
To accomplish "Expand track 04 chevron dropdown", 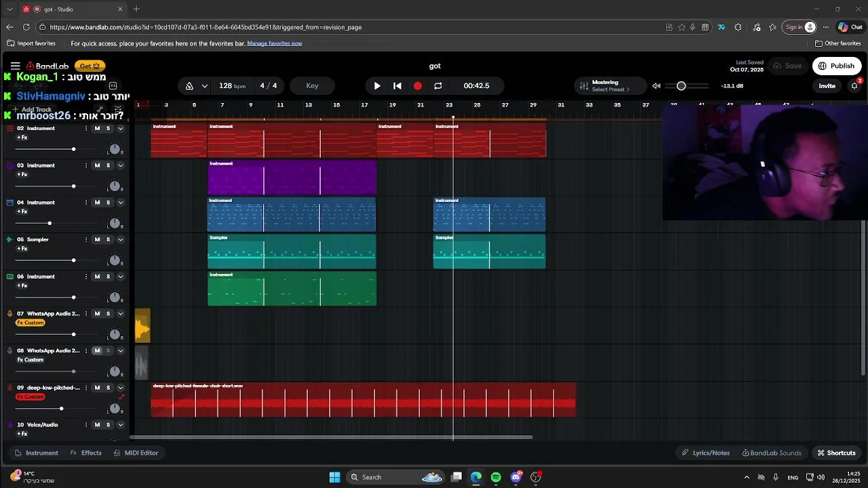I will click(121, 203).
